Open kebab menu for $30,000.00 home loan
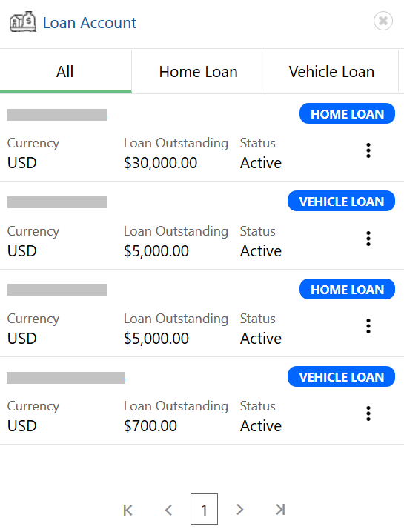 click(x=368, y=150)
